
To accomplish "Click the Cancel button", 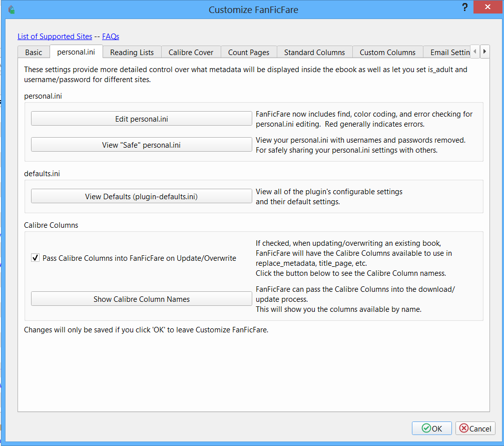I will click(475, 428).
